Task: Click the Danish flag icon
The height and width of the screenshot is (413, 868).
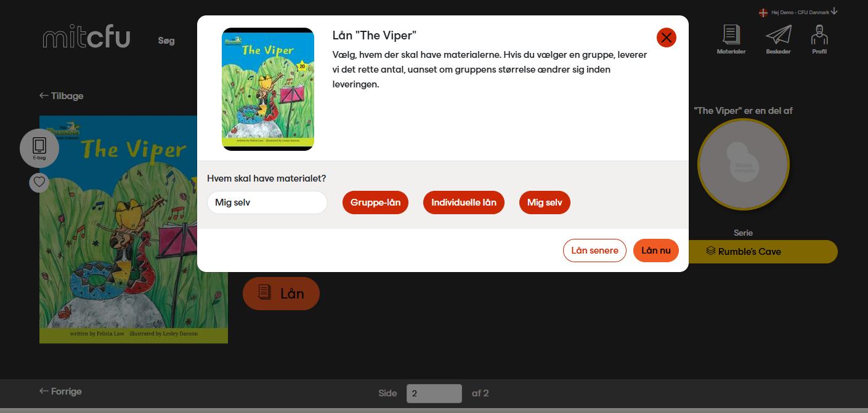Action: 763,12
